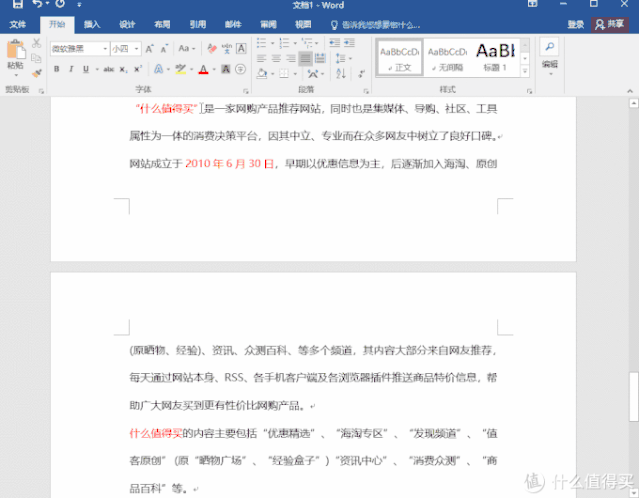Screen dimensions: 639x498
Task: Open the multilevel list dropdown
Action: pos(317,43)
